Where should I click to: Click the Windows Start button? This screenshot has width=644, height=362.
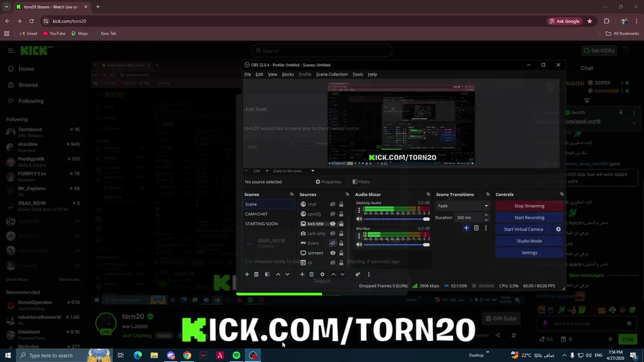pos(8,355)
